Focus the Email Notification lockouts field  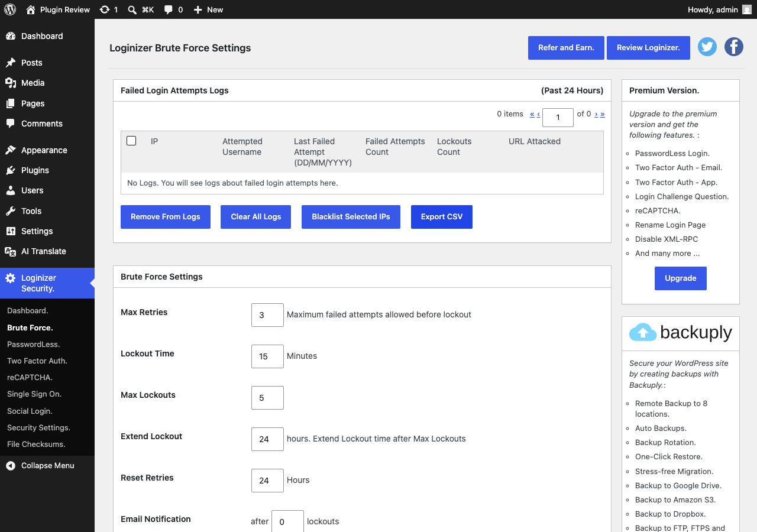(287, 521)
